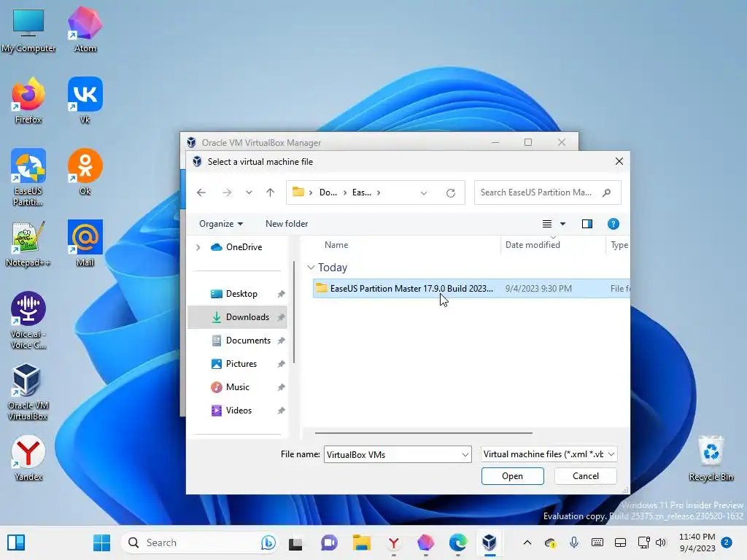Launch Atom from the desktop
Image resolution: width=747 pixels, height=560 pixels.
point(85,29)
